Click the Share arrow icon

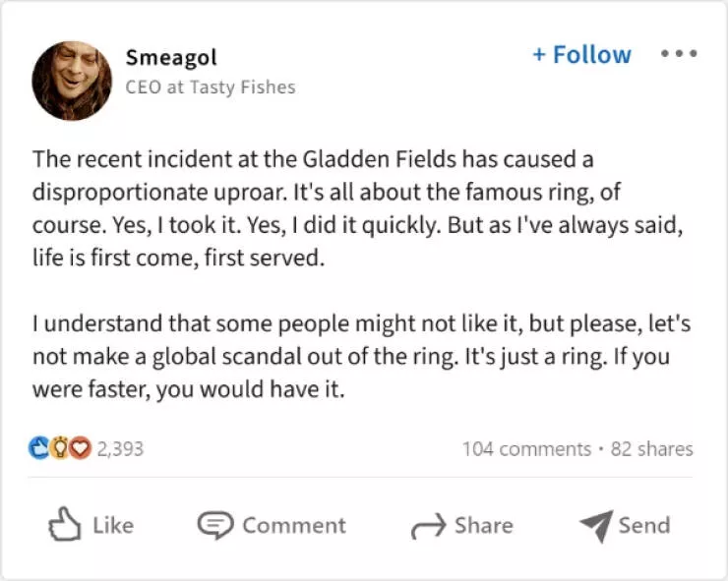(x=428, y=527)
